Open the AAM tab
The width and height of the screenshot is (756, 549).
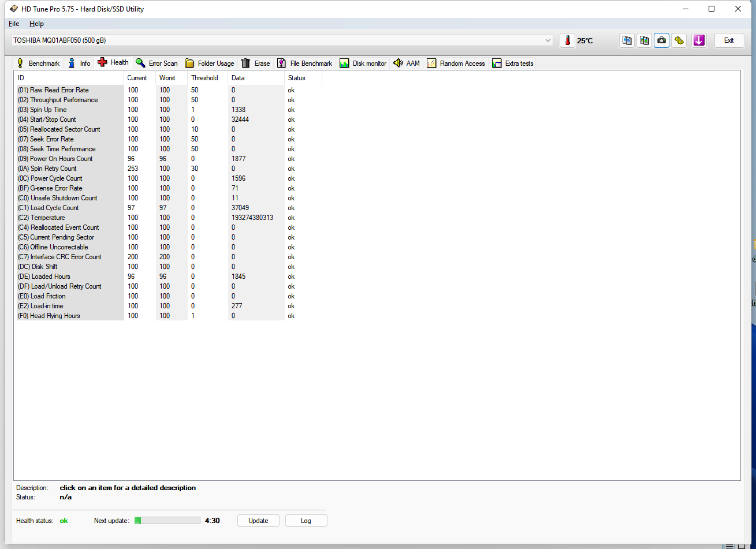[407, 64]
